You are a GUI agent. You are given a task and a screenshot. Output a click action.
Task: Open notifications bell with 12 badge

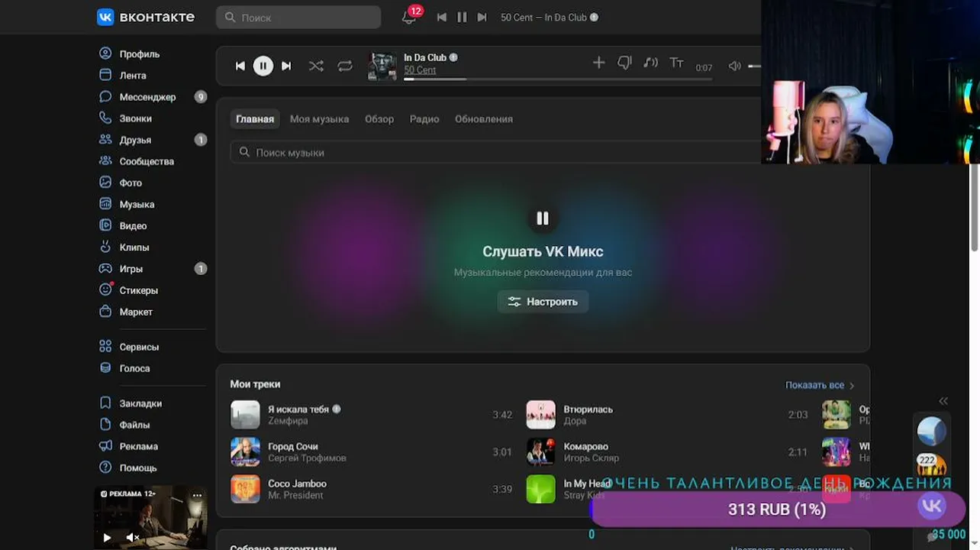410,17
